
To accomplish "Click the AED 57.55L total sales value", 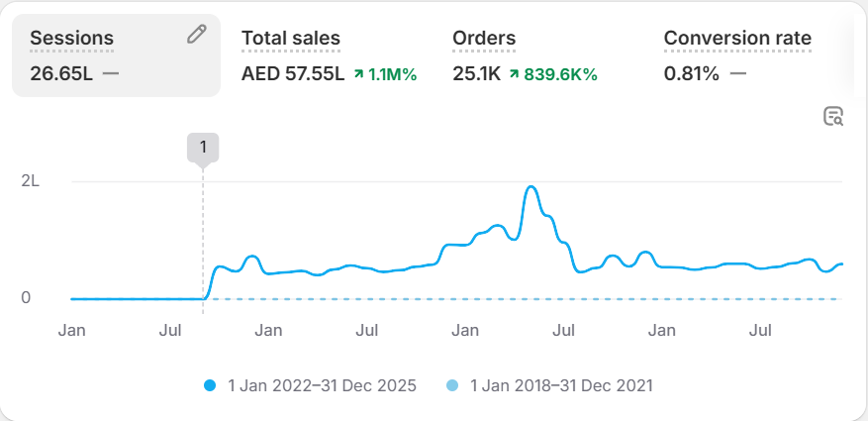I will click(x=293, y=73).
